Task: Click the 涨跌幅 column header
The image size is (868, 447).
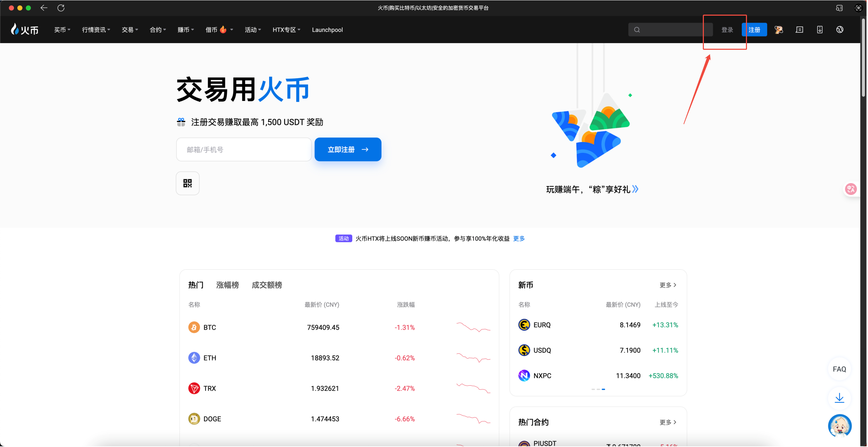Action: click(406, 305)
